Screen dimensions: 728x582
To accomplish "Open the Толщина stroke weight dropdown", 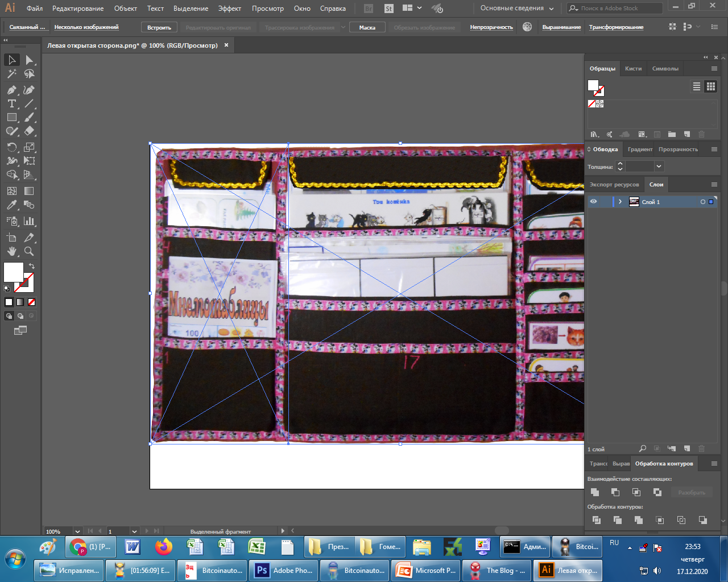I will [x=659, y=167].
